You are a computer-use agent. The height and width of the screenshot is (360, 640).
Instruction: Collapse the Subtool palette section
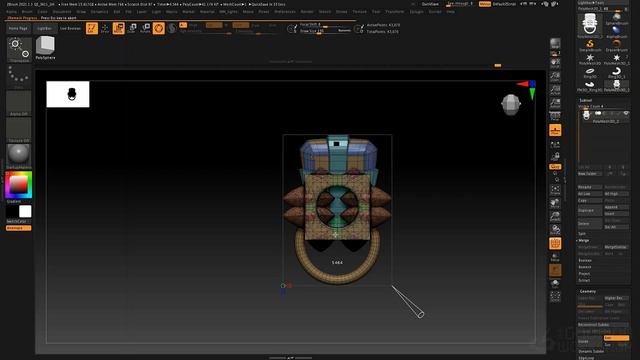(x=586, y=100)
